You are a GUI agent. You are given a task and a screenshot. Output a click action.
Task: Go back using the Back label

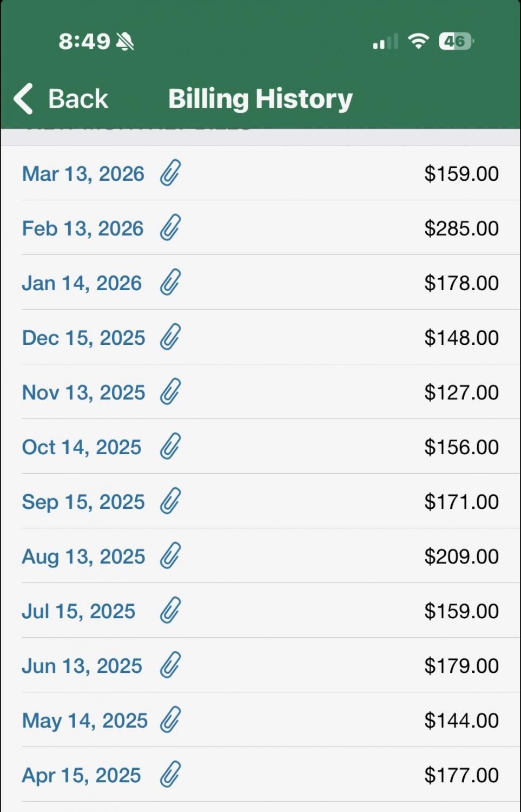click(x=78, y=99)
